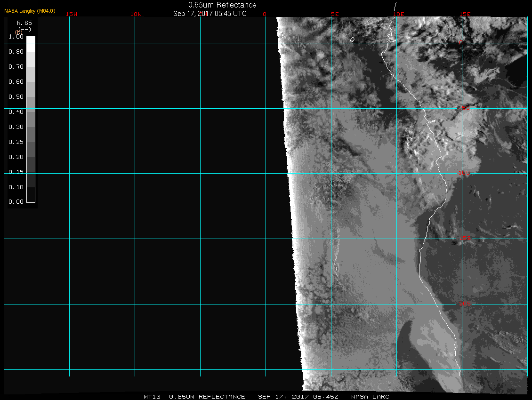Click the "0.65um Reflectance" title text
This screenshot has height=400, width=532.
(222, 5)
